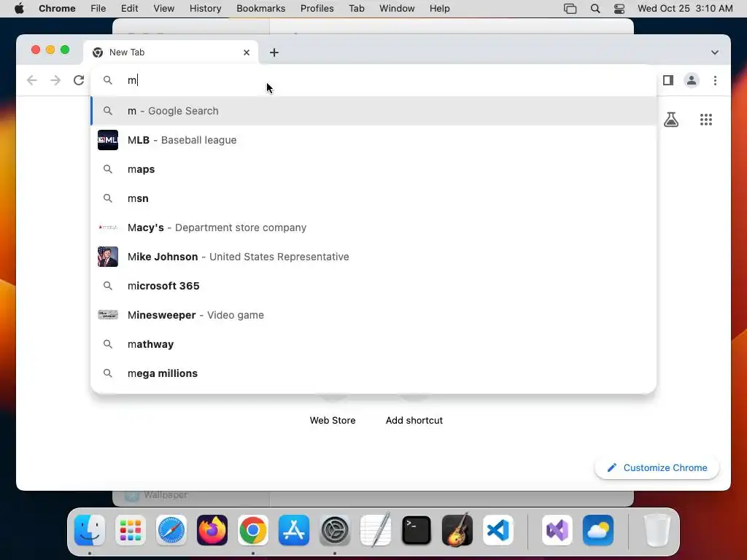Image resolution: width=747 pixels, height=560 pixels.
Task: Open System Settings from the Dock
Action: [335, 530]
